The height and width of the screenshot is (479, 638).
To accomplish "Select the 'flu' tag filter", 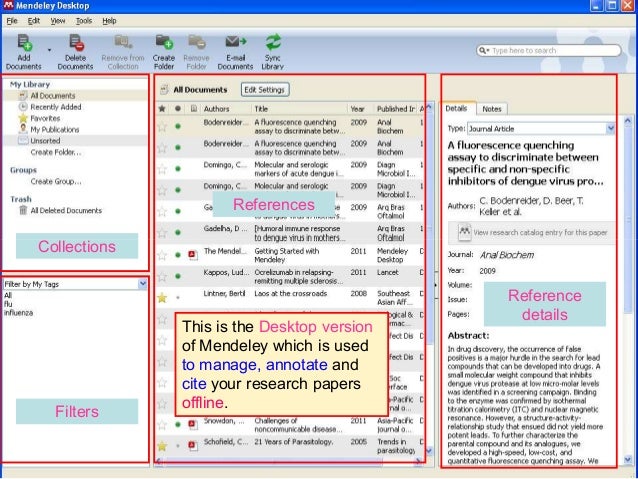I will (8, 304).
